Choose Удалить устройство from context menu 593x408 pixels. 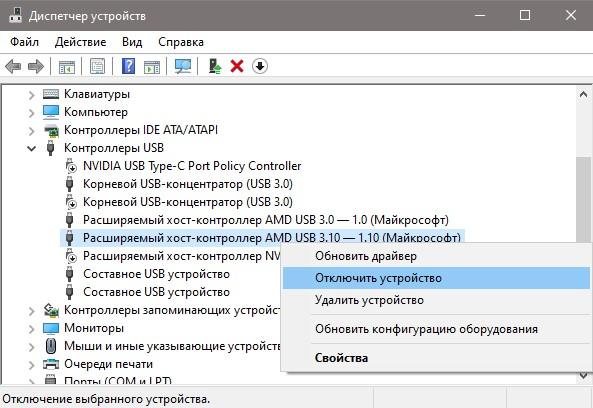436,300
